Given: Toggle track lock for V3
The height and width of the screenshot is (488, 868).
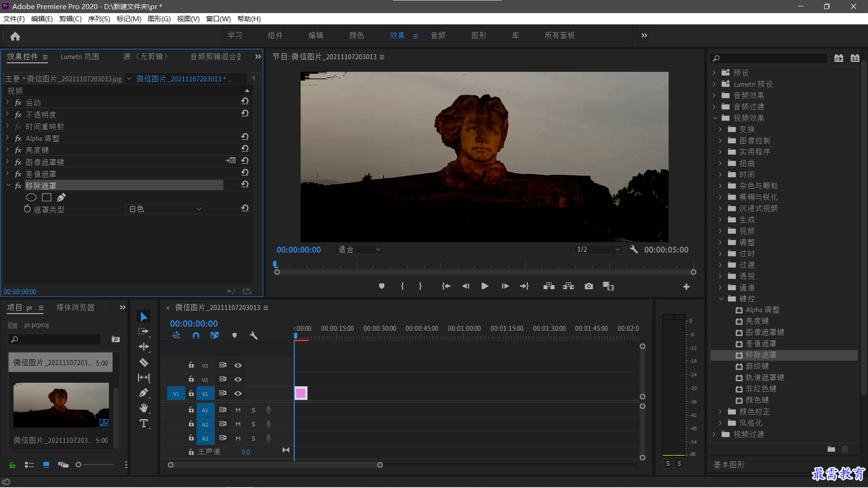Looking at the screenshot, I should (x=191, y=365).
